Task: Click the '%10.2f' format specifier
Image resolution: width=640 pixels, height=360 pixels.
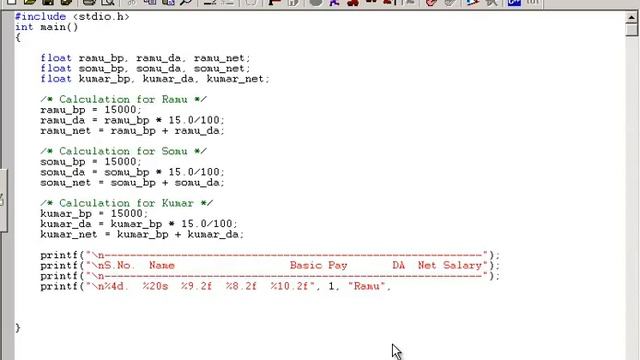Action: (x=289, y=287)
